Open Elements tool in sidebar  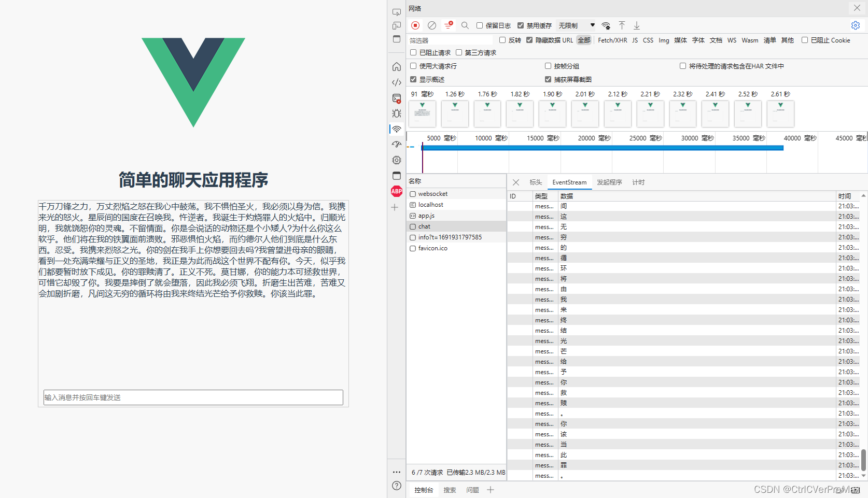(x=397, y=82)
